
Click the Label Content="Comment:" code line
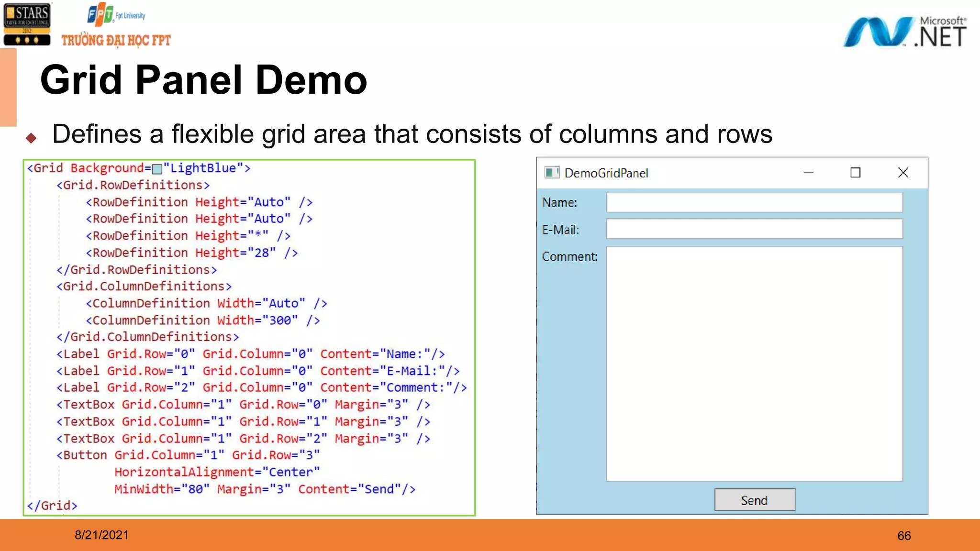point(262,387)
